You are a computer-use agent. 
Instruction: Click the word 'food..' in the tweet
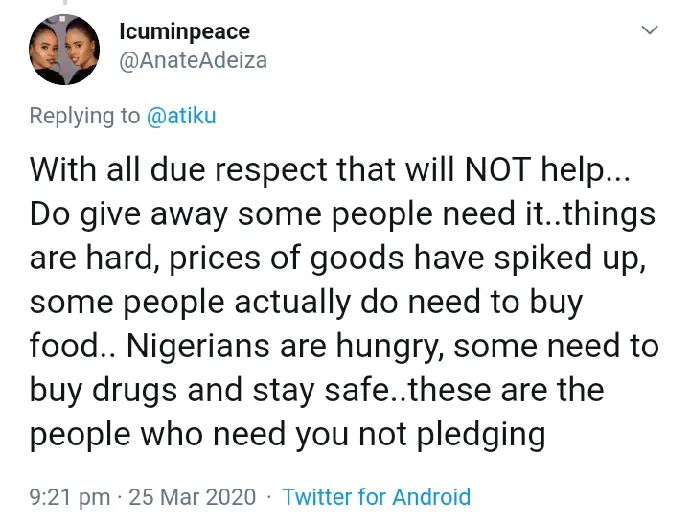(x=73, y=346)
